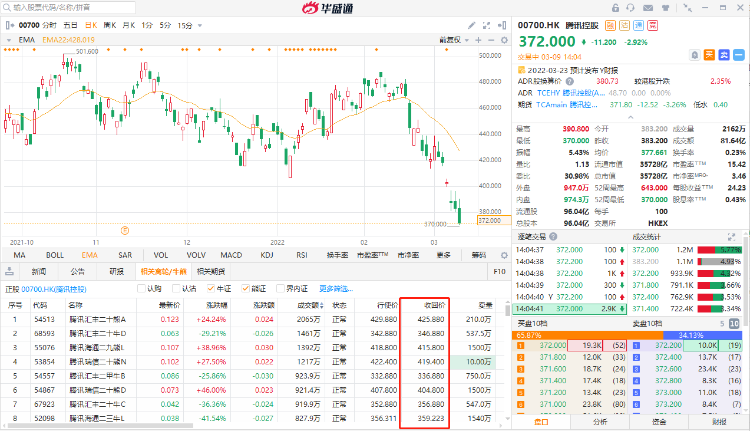The width and height of the screenshot is (750, 431).
Task: Enable the 认沽 put filter checkbox
Action: tap(176, 288)
